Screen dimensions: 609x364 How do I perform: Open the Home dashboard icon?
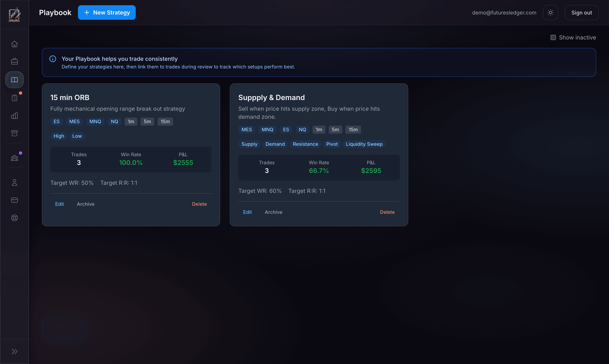14,44
